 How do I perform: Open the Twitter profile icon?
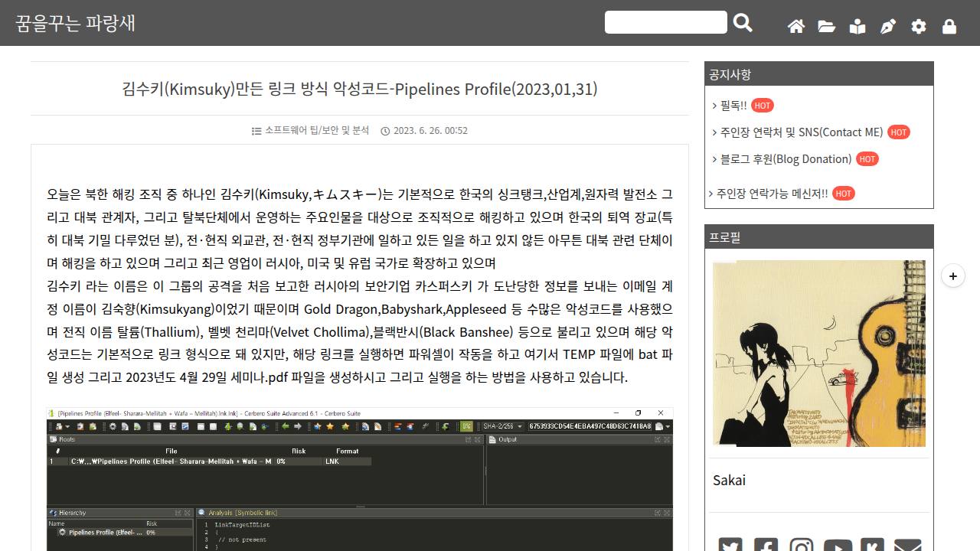(730, 545)
